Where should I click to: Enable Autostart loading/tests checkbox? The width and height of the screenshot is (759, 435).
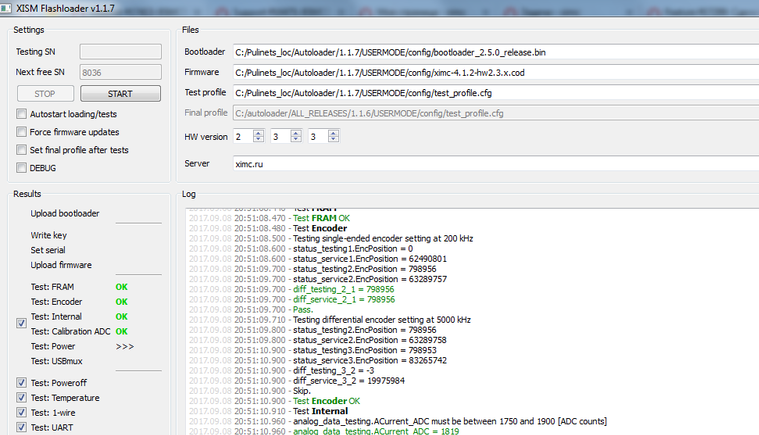[21, 114]
